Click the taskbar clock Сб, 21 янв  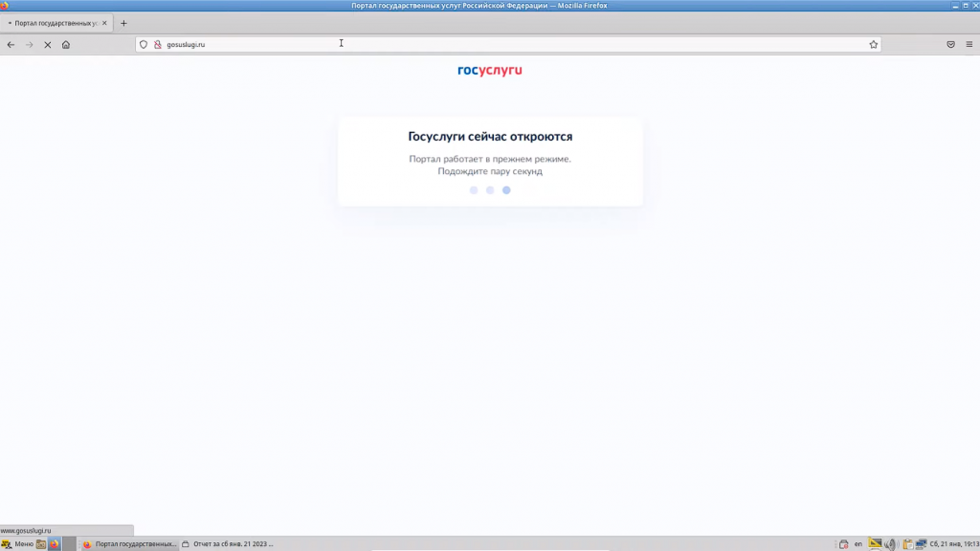(x=954, y=544)
